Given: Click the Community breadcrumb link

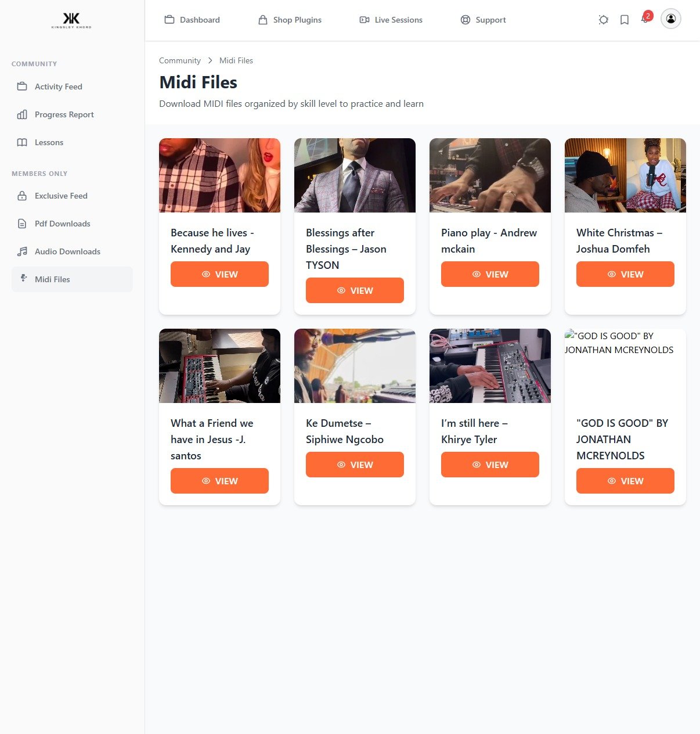Looking at the screenshot, I should pyautogui.click(x=180, y=60).
